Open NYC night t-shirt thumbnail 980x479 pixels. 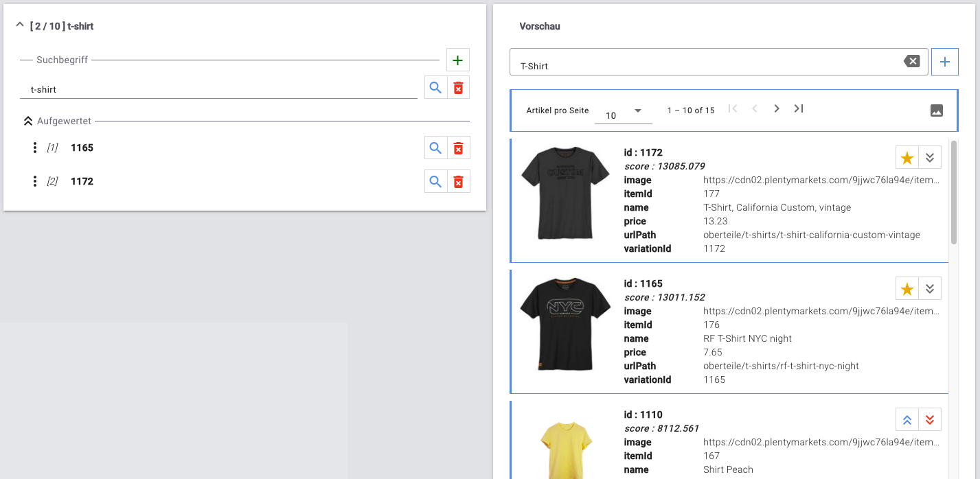coord(566,324)
